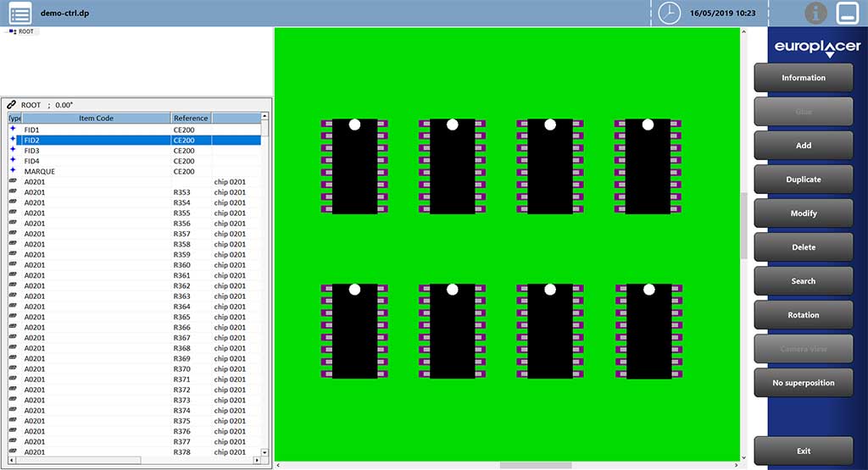Open the round info icon in header
The height and width of the screenshot is (470, 868).
(815, 13)
